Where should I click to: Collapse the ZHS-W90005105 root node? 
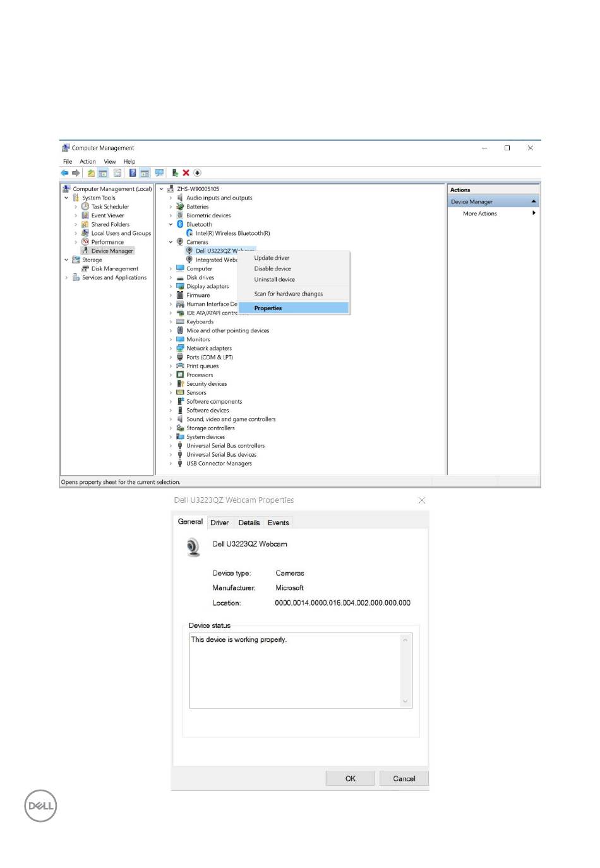(161, 189)
